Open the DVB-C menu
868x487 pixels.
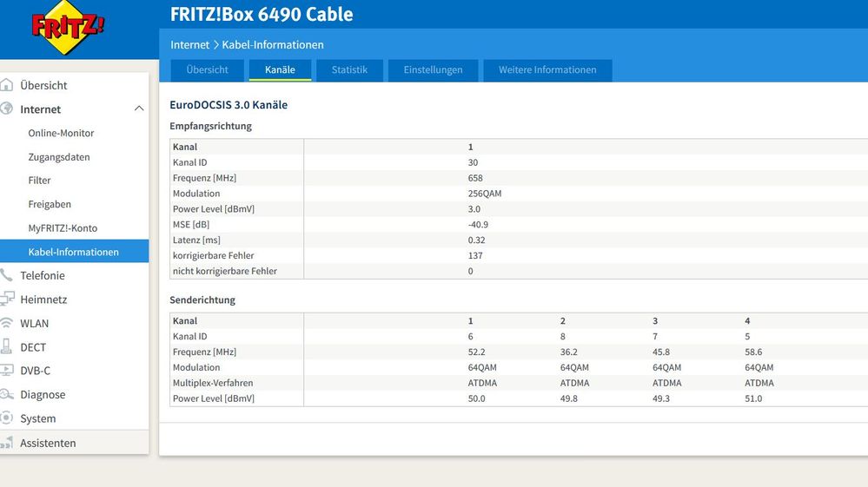[35, 371]
